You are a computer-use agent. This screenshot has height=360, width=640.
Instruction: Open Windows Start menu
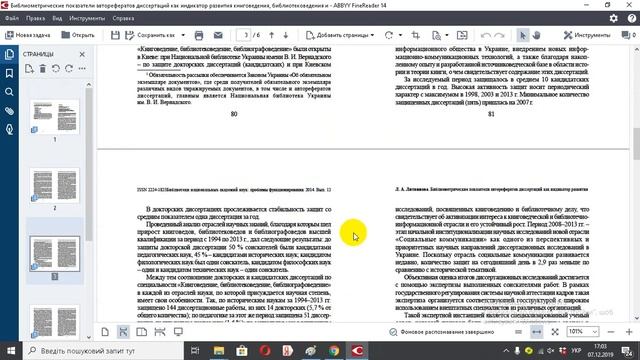(x=11, y=351)
